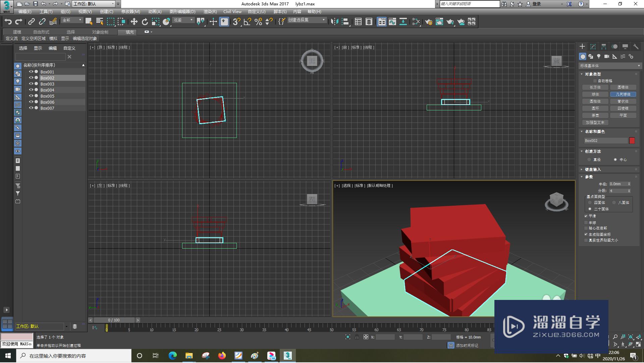Toggle the Angle Snap icon
Screen dimensions: 644x363
point(247,22)
